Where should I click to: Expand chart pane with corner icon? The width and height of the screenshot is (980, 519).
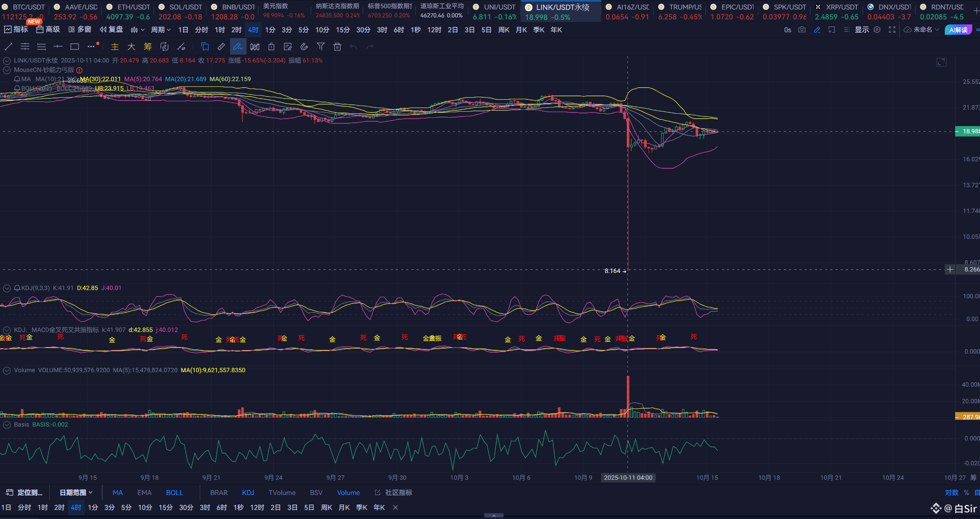coord(941,62)
